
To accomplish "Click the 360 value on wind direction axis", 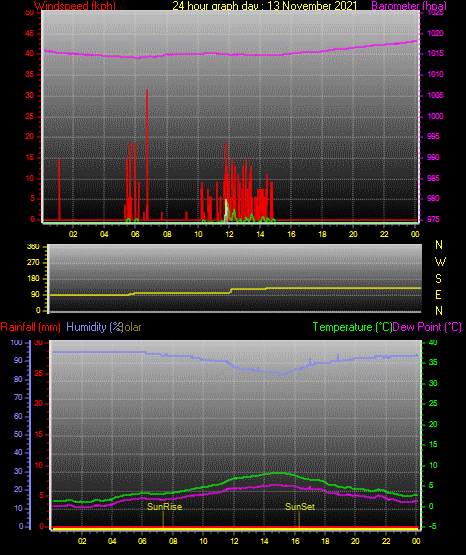I will 33,247.
